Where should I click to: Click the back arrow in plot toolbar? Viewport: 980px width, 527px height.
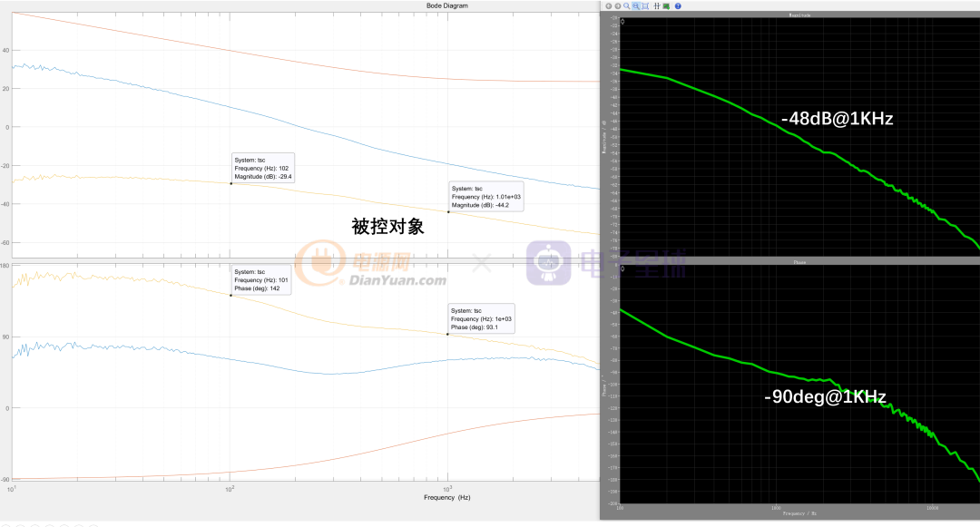pos(609,6)
